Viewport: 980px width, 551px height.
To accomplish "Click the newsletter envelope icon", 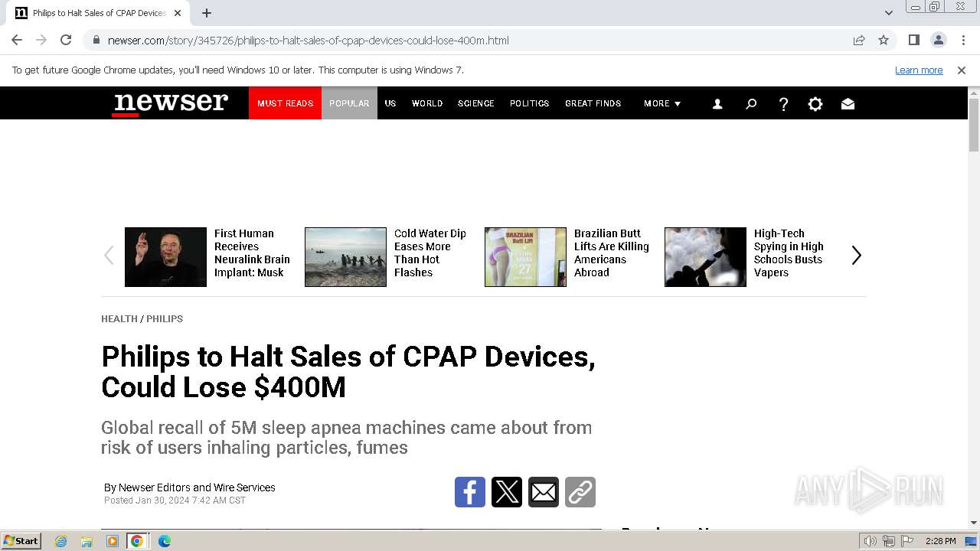I will (x=848, y=104).
